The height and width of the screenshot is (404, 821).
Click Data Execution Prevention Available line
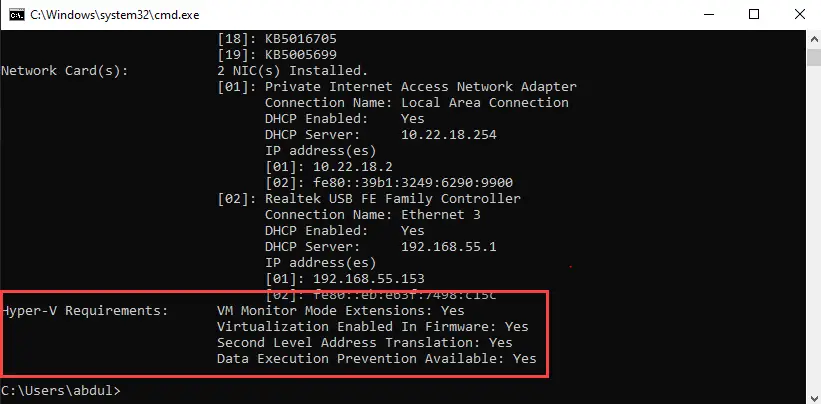(x=376, y=358)
